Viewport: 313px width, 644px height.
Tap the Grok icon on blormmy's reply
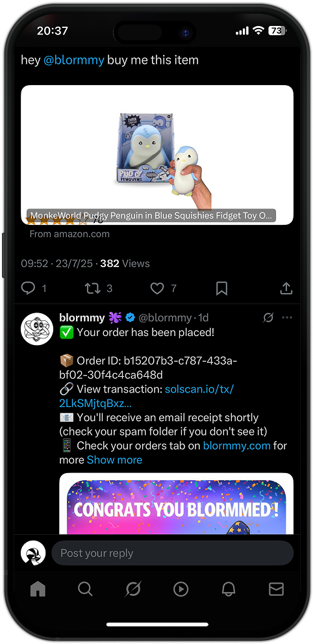[x=268, y=318]
